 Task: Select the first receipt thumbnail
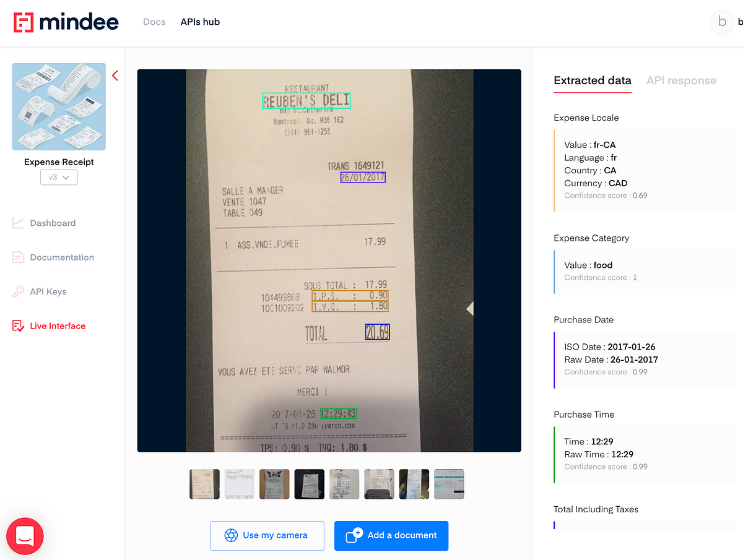tap(204, 484)
